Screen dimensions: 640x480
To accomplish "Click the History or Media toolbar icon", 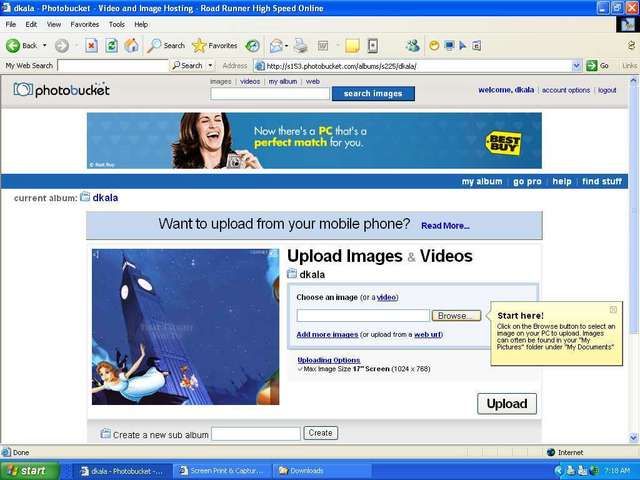I will (x=252, y=45).
